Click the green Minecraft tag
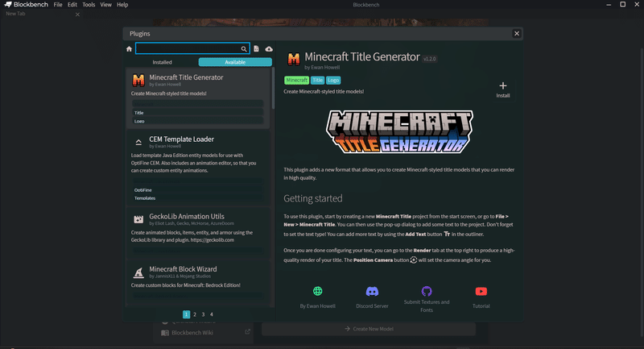 [296, 80]
